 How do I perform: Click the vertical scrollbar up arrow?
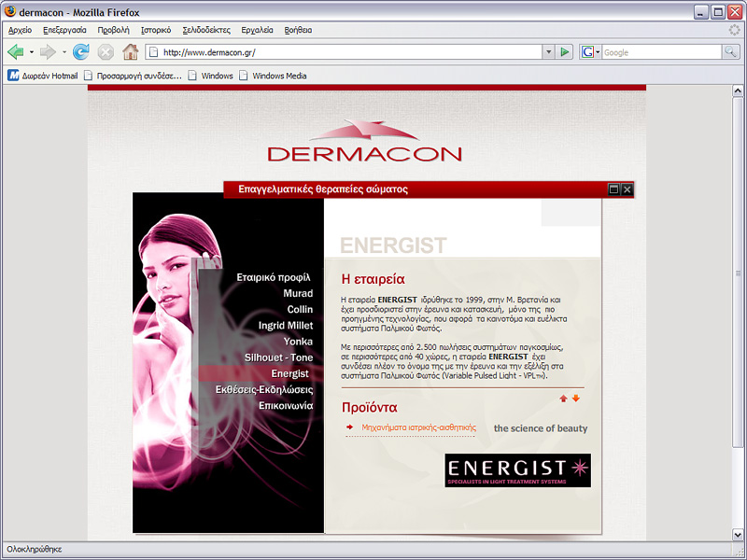[x=738, y=91]
